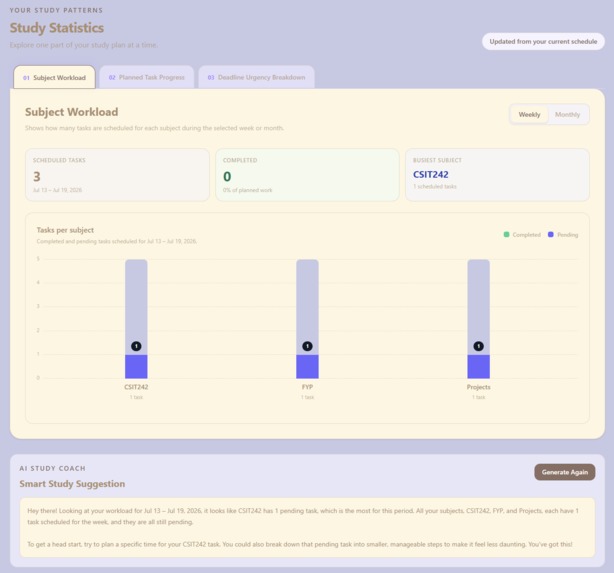
Task: Open Deadline Urgency Breakdown tab
Action: tap(256, 77)
